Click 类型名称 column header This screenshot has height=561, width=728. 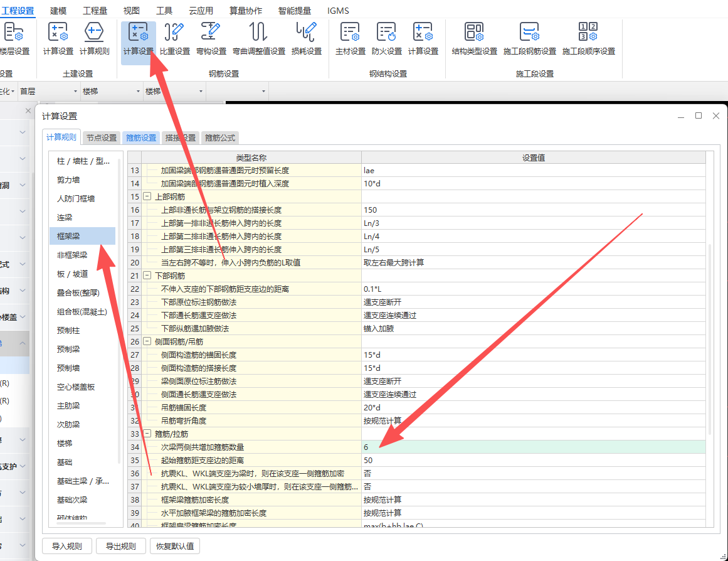(251, 158)
